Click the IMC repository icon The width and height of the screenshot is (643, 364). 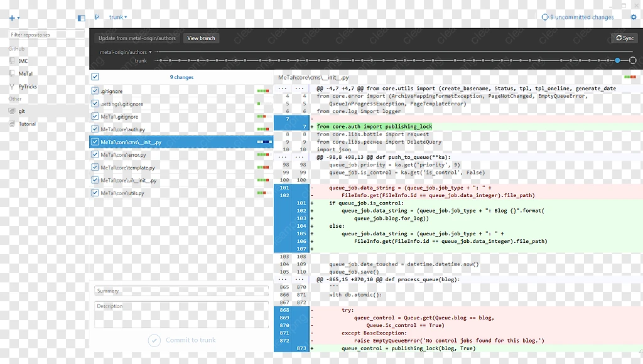(x=12, y=61)
